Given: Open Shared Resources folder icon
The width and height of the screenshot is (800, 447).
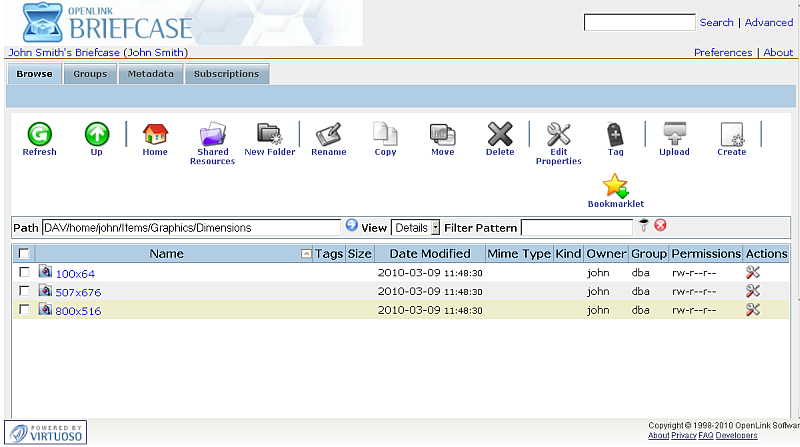Looking at the screenshot, I should 212,135.
